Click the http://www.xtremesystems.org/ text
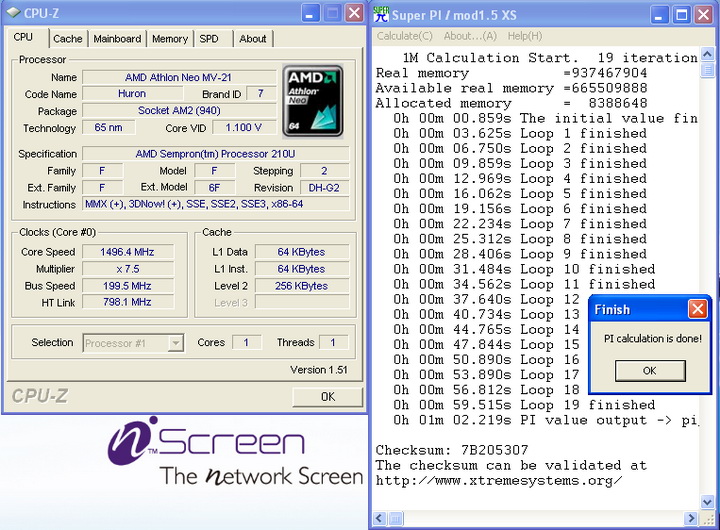The image size is (720, 530). point(499,481)
